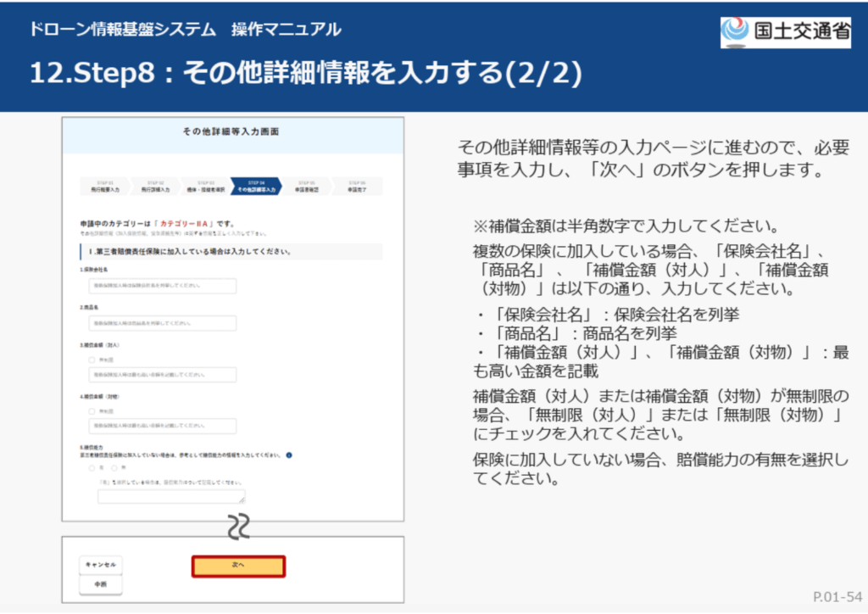Click the wavy page-break symbol below the form
The image size is (868, 614).
pyautogui.click(x=238, y=527)
